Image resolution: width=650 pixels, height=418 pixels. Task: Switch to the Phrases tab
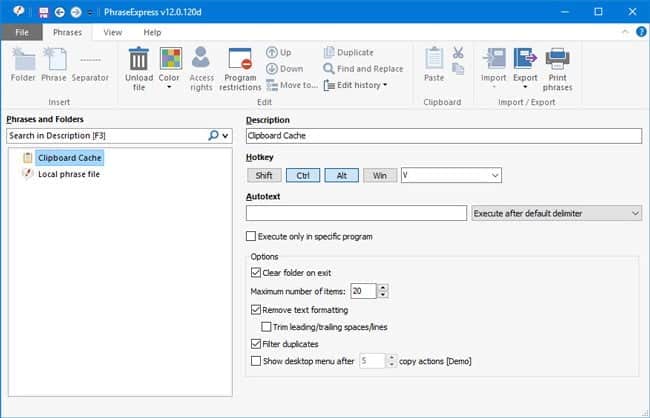coord(67,32)
